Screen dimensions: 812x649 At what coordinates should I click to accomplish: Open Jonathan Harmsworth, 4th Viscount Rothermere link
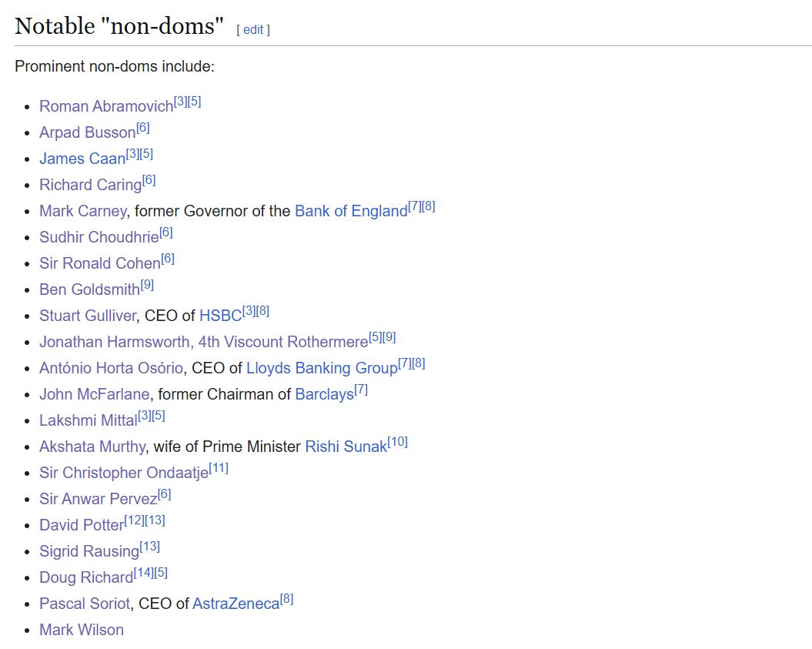[x=204, y=342]
